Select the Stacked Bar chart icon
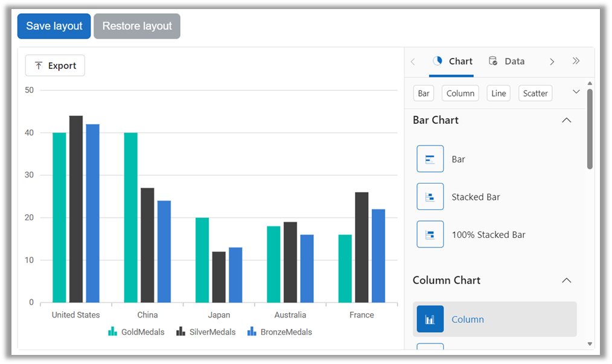The image size is (612, 364). [430, 196]
